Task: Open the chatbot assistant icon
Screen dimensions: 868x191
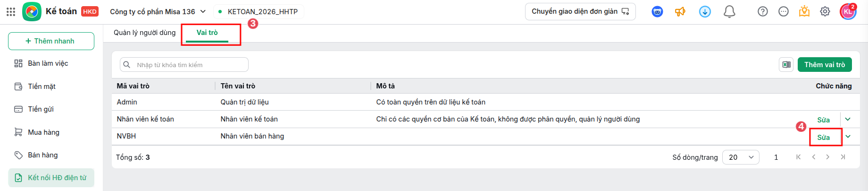Action: 657,12
